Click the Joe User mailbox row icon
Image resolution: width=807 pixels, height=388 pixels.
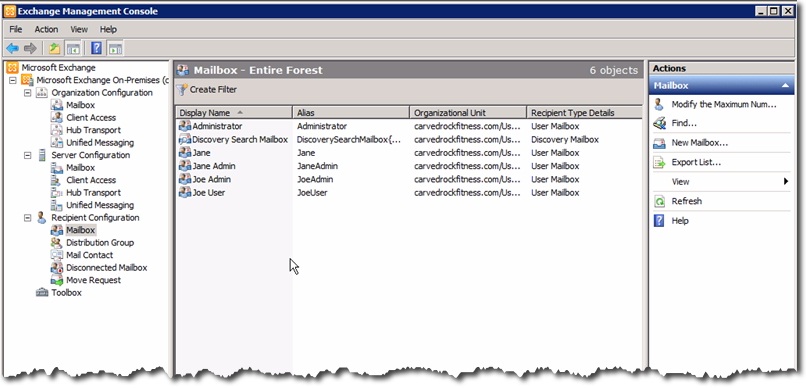tap(185, 192)
